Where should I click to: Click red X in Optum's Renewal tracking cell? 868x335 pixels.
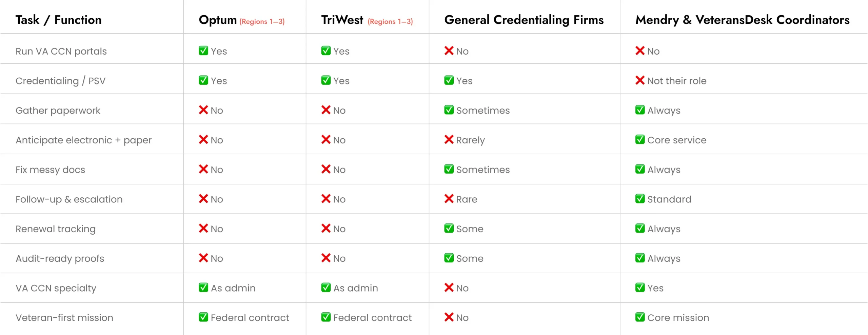click(203, 229)
